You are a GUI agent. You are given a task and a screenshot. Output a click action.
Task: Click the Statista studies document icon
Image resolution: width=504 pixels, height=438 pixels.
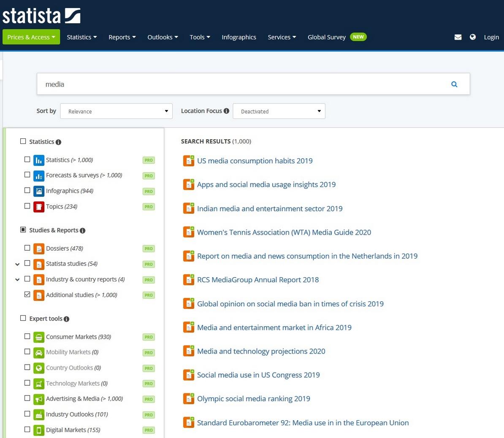(39, 264)
